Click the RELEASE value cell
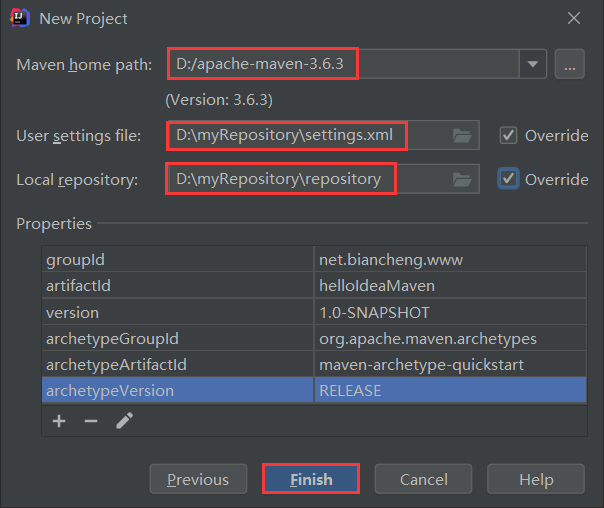 tap(450, 391)
